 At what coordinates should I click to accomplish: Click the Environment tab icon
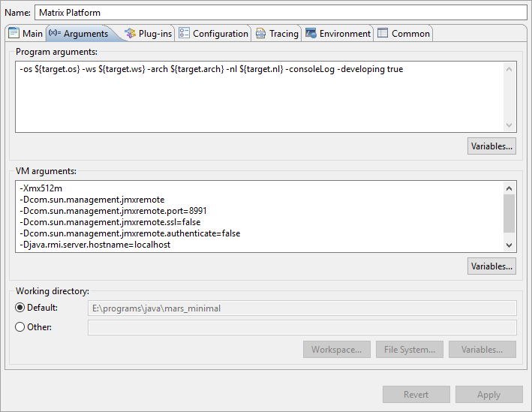point(311,34)
